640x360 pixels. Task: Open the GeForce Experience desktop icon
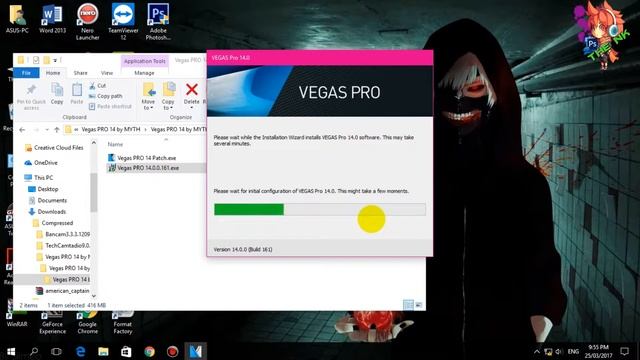52,322
